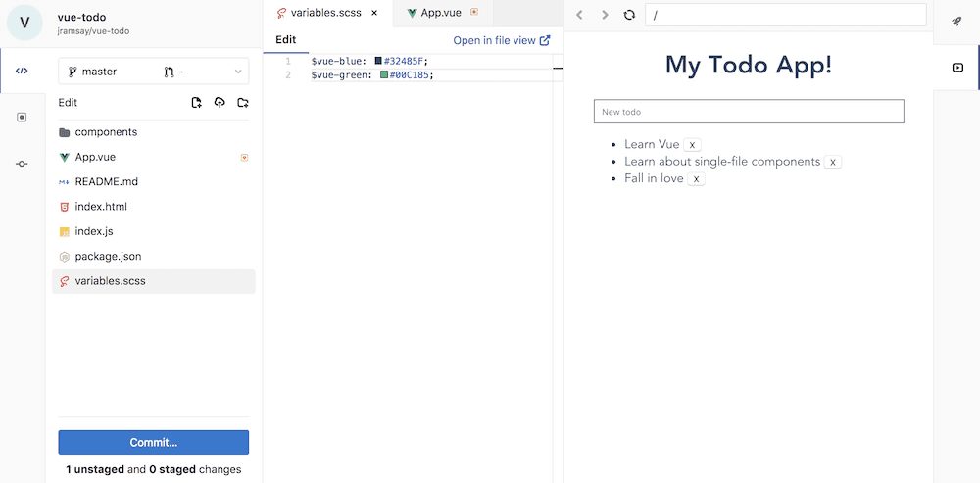Click the upload file icon
This screenshot has height=483, width=980.
[220, 103]
